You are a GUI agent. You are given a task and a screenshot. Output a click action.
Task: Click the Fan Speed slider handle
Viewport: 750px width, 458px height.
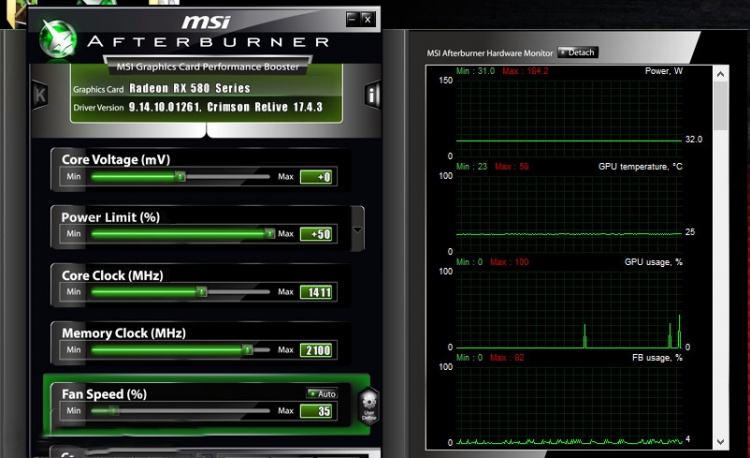click(113, 411)
